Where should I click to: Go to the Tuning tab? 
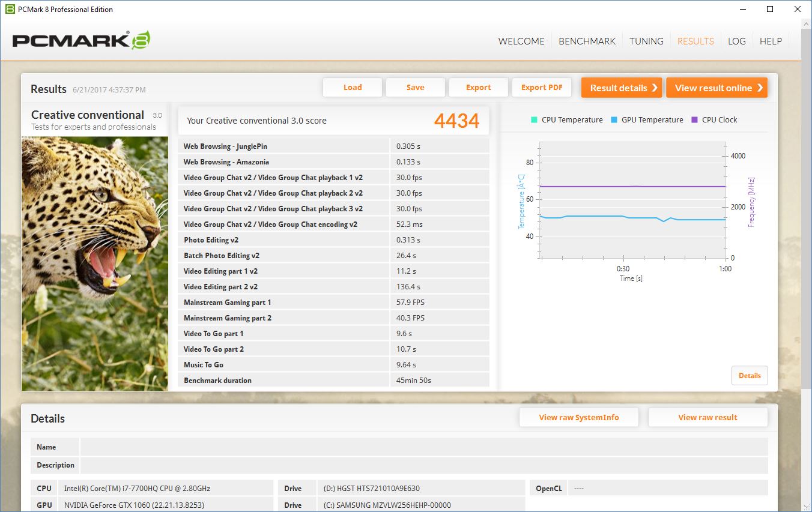(x=646, y=41)
